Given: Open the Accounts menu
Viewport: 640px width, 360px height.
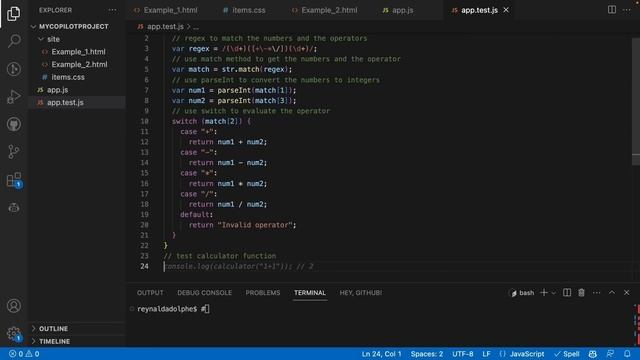Looking at the screenshot, I should (x=13, y=305).
